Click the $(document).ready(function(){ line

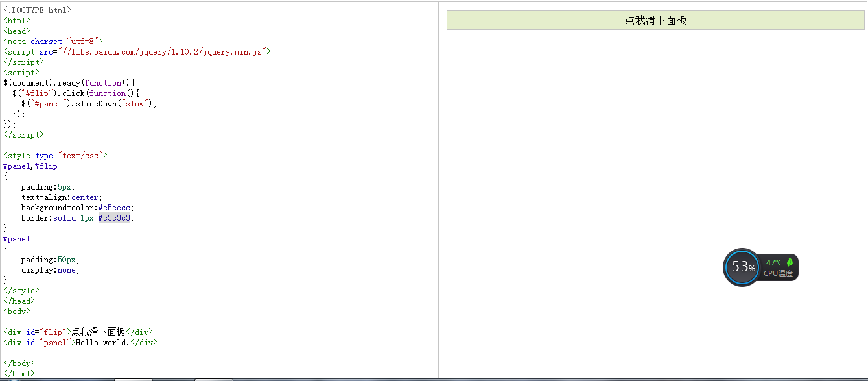coord(69,83)
